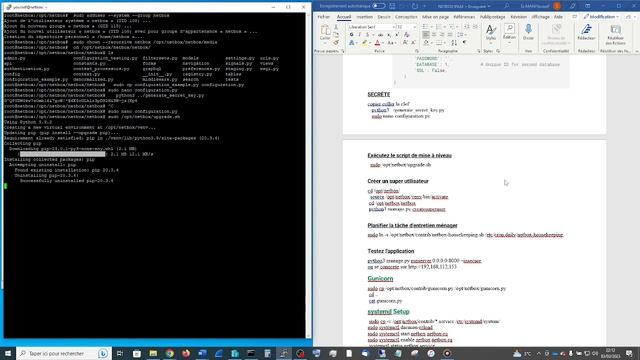This screenshot has height=360, width=640.
Task: Click inside the terminal window at the cursor
Action: pyautogui.click(x=5, y=186)
